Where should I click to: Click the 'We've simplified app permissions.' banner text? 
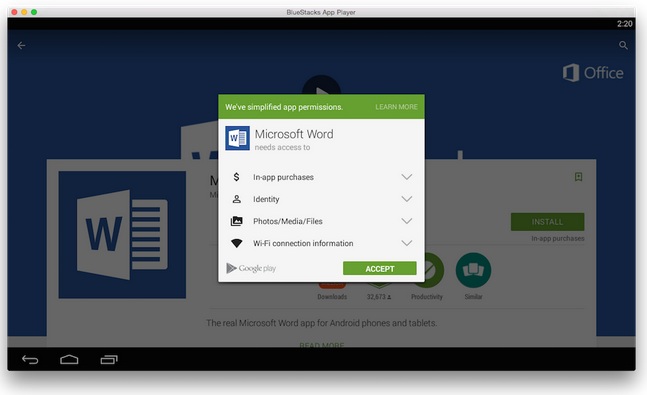284,107
